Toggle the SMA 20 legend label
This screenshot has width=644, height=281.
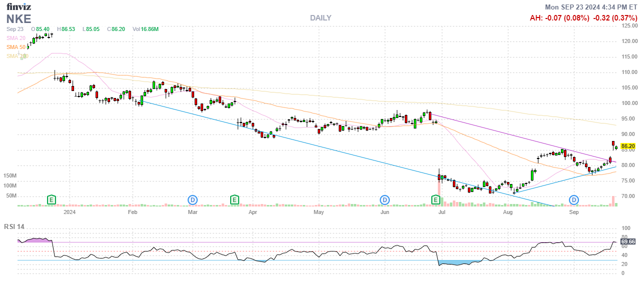[16, 38]
